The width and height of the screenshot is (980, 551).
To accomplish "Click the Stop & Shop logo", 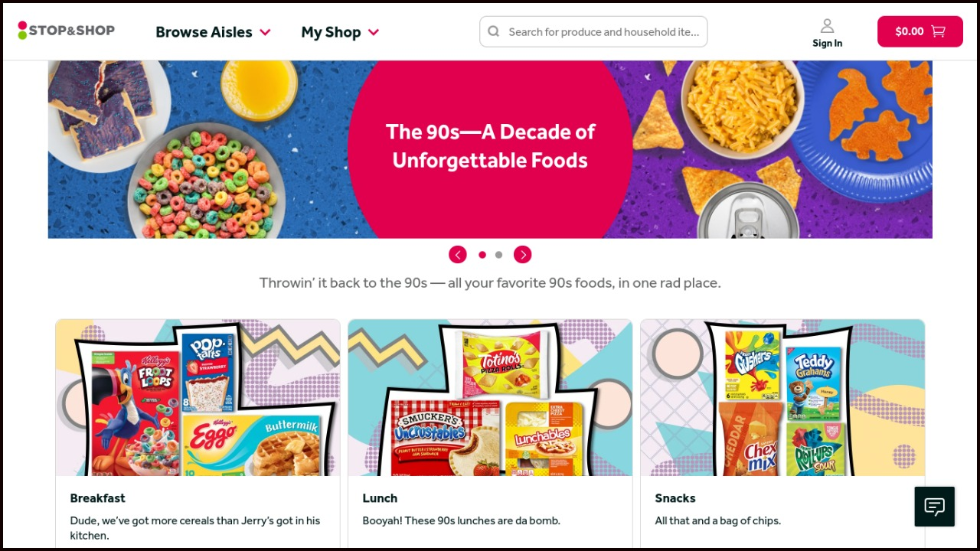I will pyautogui.click(x=66, y=31).
